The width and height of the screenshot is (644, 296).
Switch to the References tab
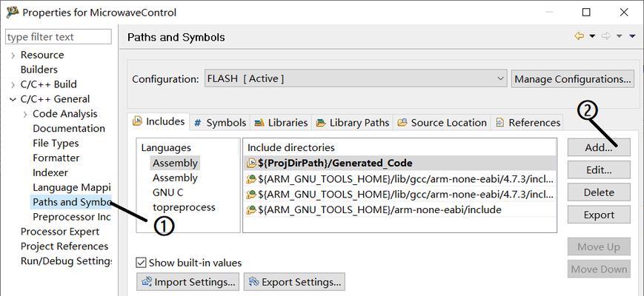tap(528, 123)
